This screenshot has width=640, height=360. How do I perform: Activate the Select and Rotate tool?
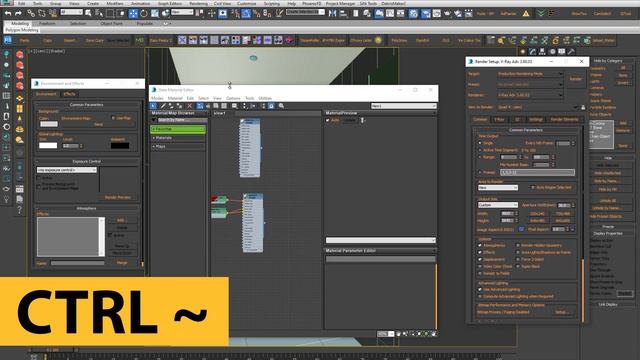pyautogui.click(x=144, y=13)
